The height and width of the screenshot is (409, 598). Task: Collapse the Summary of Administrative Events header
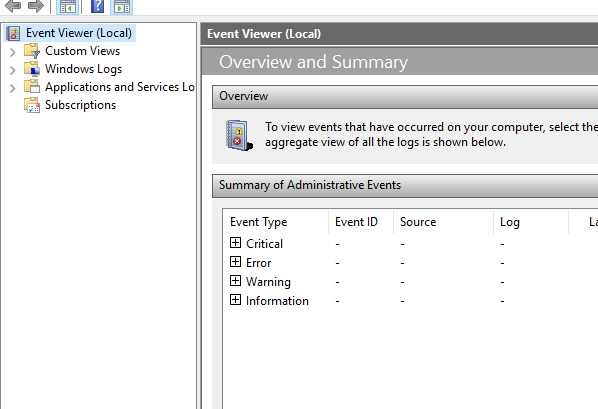405,186
